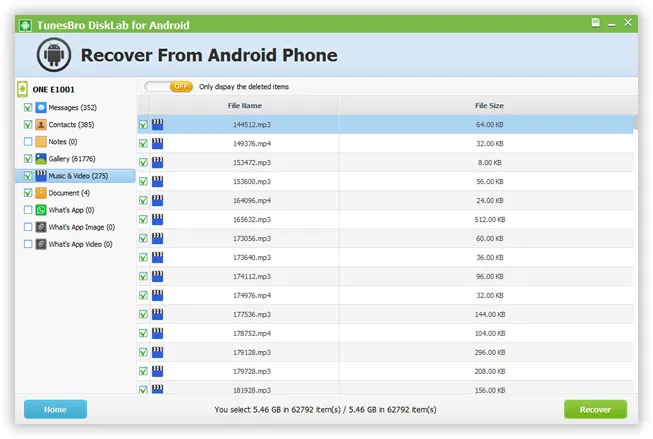The image size is (653, 439).
Task: Click the Gallery category icon
Action: tap(41, 159)
